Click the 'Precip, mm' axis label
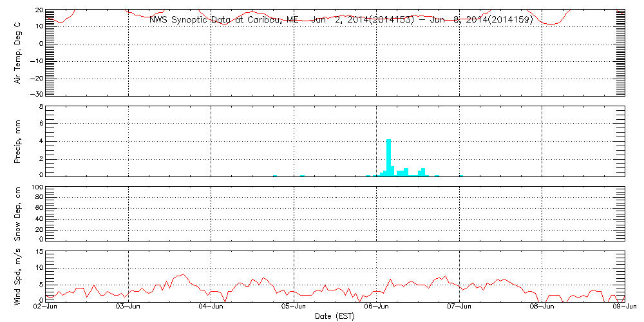The width and height of the screenshot is (644, 322). point(18,141)
